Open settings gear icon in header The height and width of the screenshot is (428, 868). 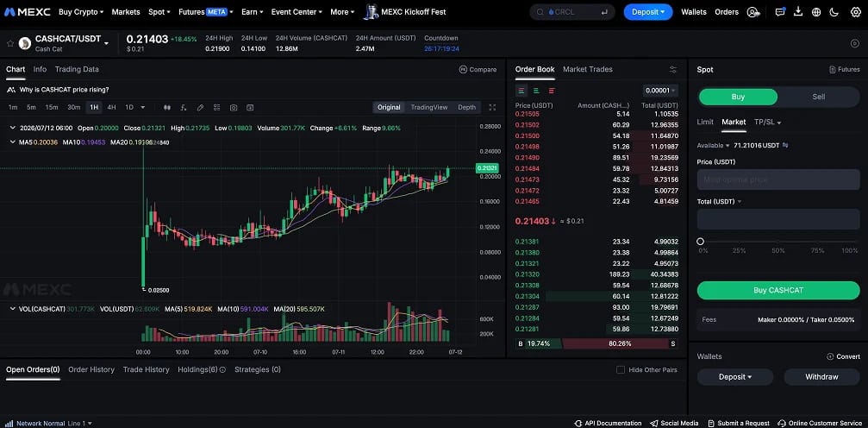tap(855, 11)
